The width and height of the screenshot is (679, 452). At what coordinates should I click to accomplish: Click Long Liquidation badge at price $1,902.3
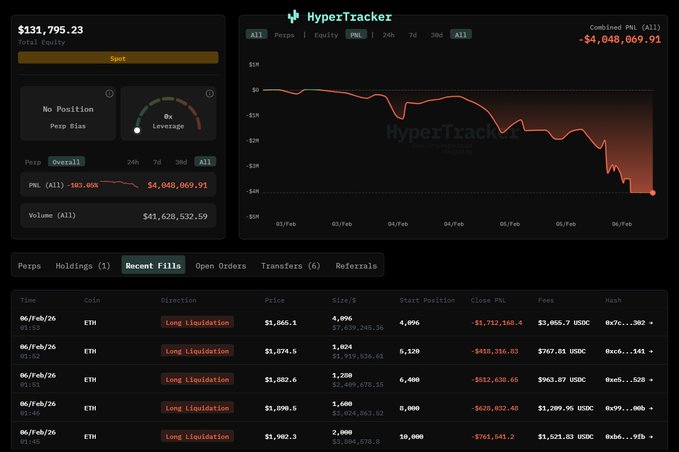[197, 436]
